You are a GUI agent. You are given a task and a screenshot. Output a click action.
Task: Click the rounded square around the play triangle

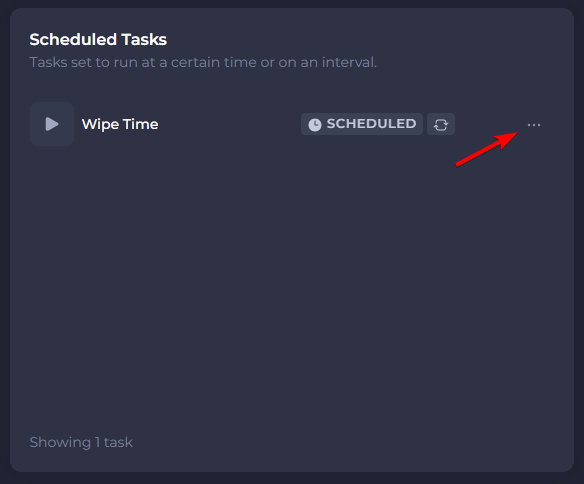coord(52,124)
